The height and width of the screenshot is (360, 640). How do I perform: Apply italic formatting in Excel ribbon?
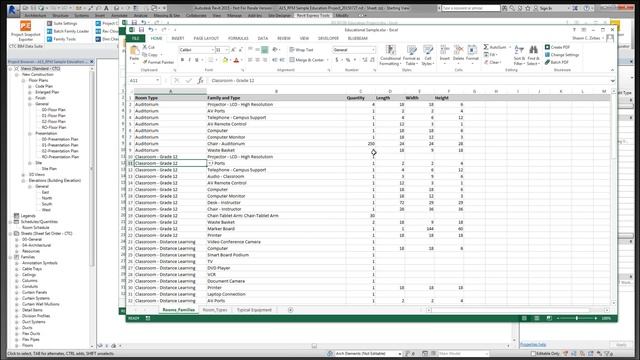tap(189, 60)
